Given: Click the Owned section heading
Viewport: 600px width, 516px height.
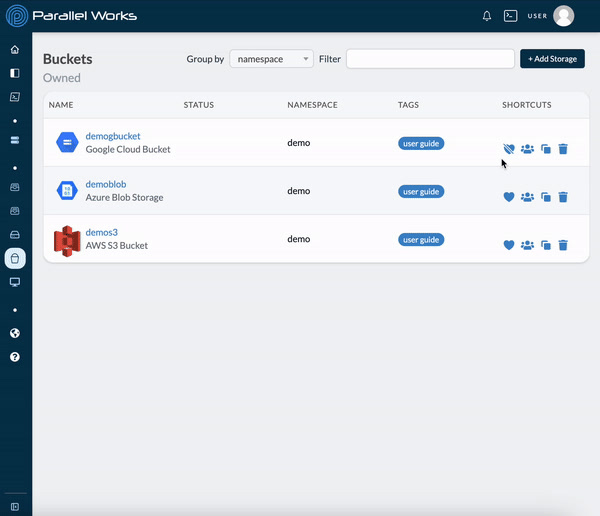Looking at the screenshot, I should coord(62,78).
